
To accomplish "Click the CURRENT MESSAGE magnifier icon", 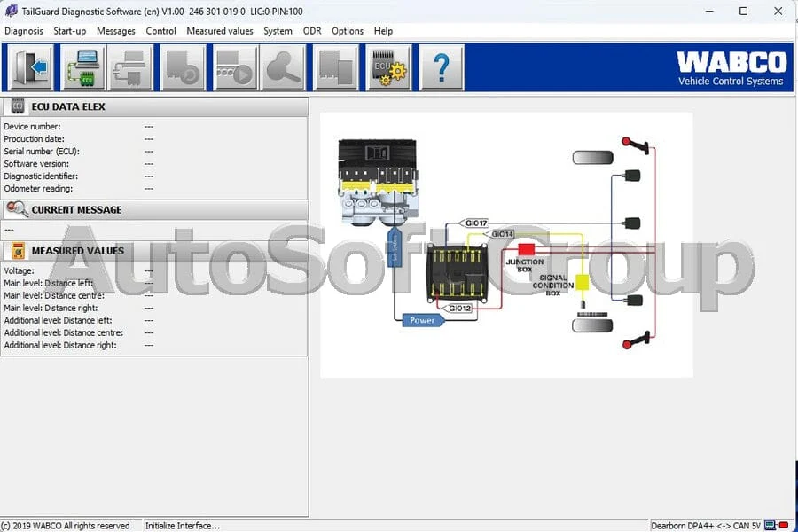I will point(18,209).
